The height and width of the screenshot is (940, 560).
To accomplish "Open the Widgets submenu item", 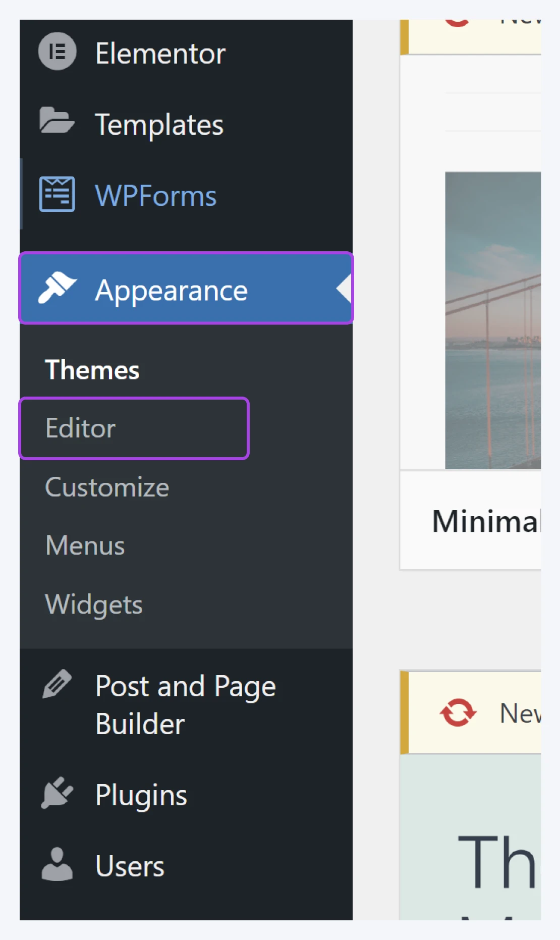I will (x=94, y=605).
